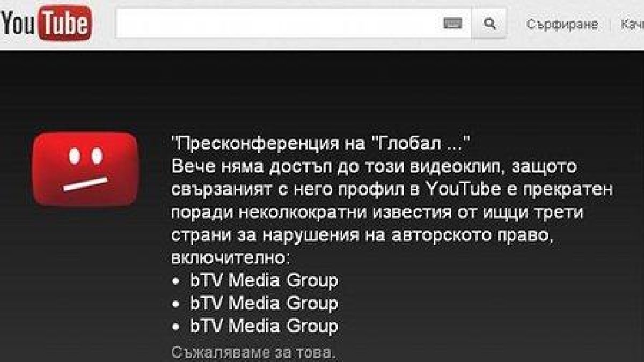Select the first bTV Media Group entry
Screen dimensions: 644x362
tap(264, 280)
